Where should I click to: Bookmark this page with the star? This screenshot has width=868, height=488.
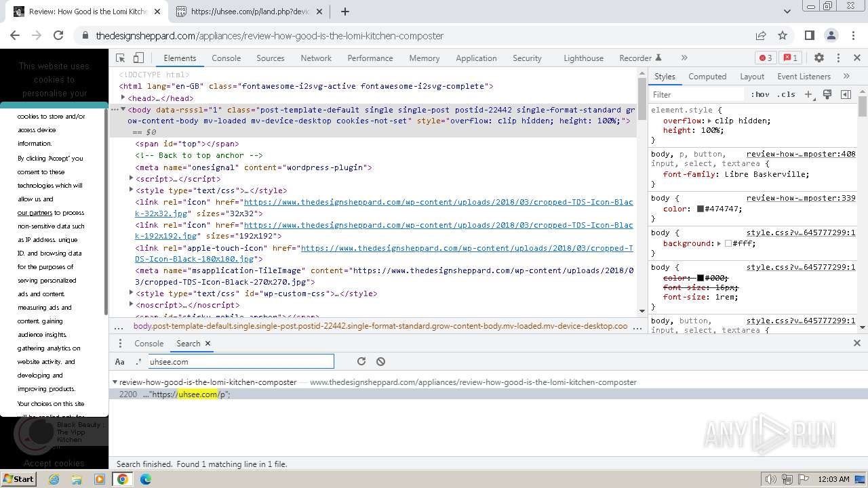[783, 35]
